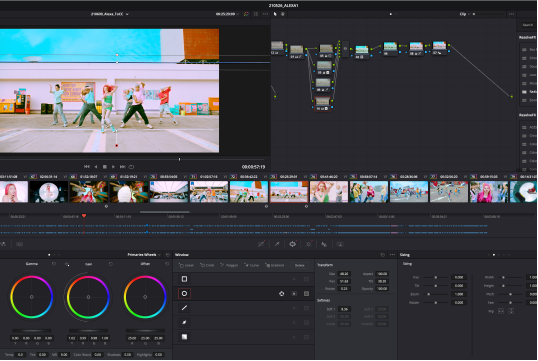The height and width of the screenshot is (361, 538).
Task: Toggle invert on the gradient window row
Action: (294, 337)
